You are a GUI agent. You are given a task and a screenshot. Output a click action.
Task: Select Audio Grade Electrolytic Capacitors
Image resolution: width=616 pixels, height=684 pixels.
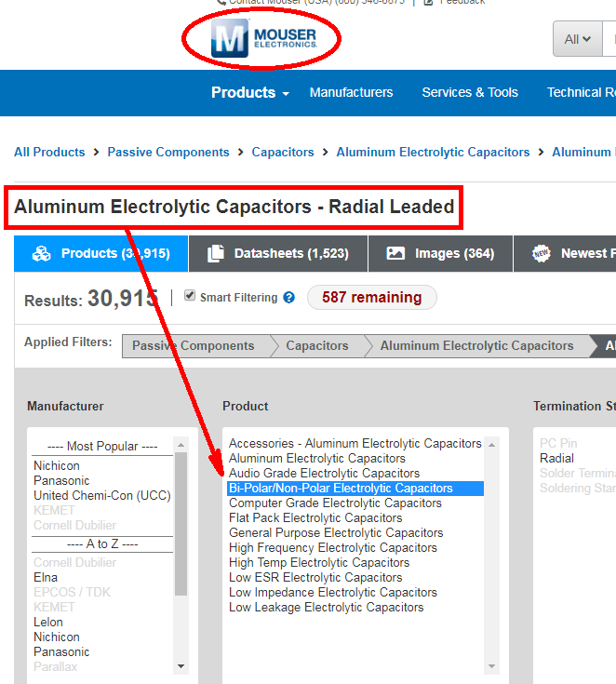(x=324, y=474)
